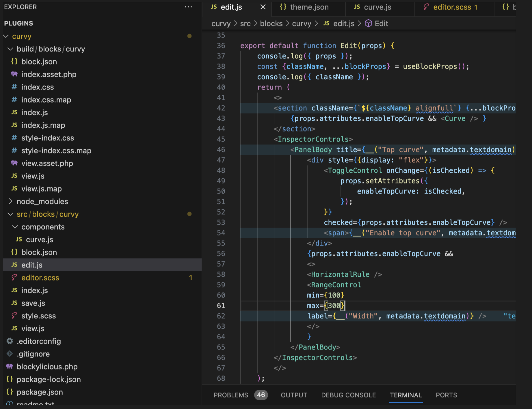532x409 pixels.
Task: Click hash CSS icon beside index.css
Action: [x=14, y=87]
